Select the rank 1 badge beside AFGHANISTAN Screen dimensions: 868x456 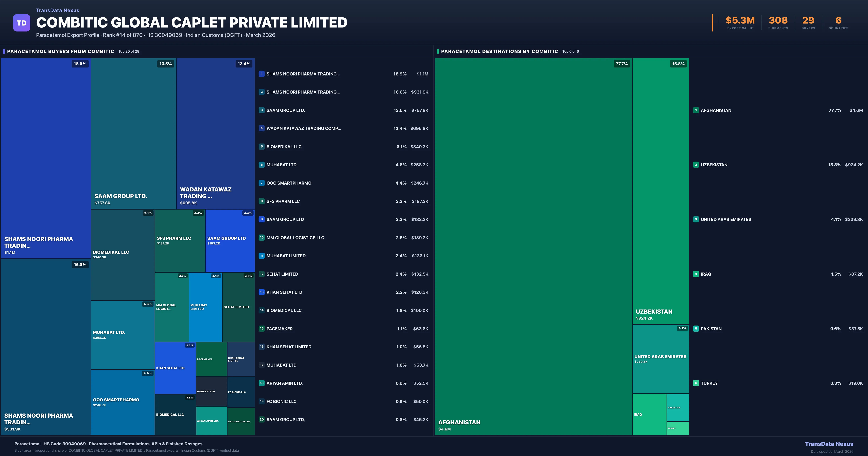[x=696, y=110]
